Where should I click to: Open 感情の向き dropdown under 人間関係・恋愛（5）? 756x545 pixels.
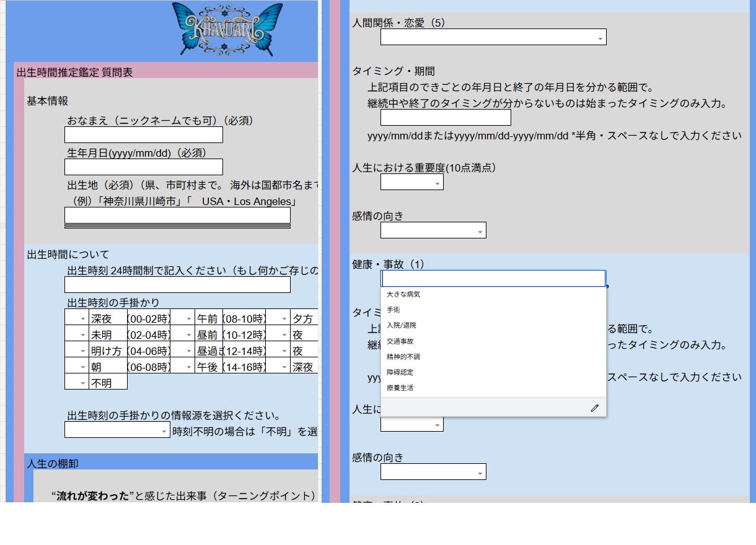[433, 230]
